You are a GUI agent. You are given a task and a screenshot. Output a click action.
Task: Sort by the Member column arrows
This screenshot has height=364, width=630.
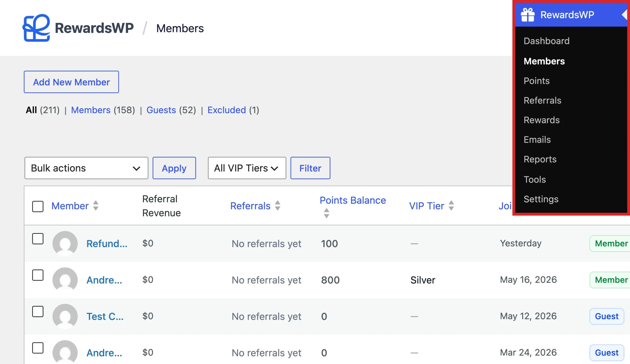(95, 206)
